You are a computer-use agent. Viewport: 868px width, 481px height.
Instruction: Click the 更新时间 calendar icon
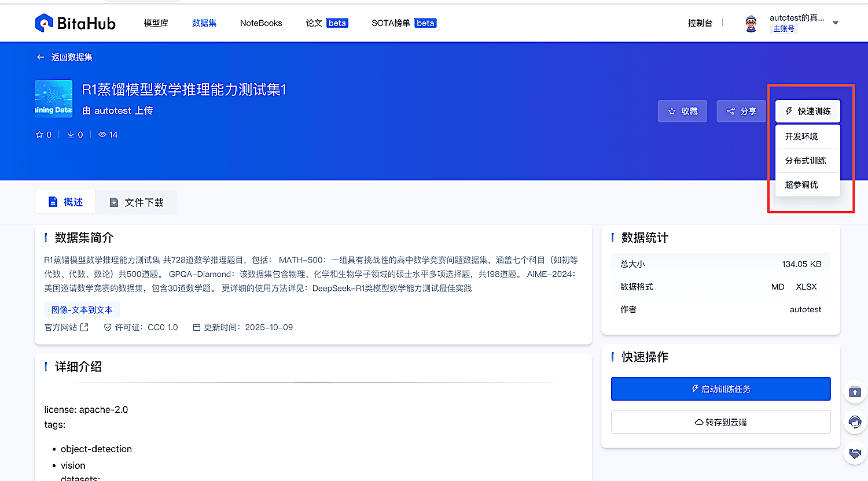[197, 327]
